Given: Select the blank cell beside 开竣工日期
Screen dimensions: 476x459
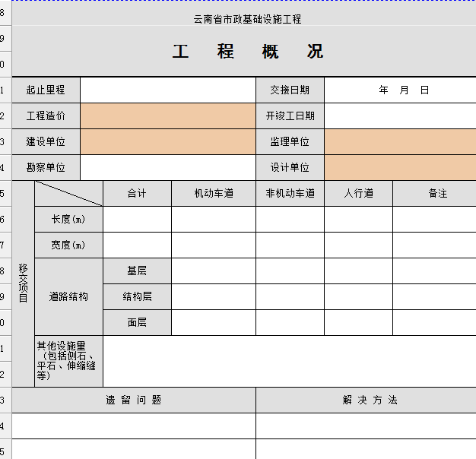Looking at the screenshot, I should (x=400, y=116).
